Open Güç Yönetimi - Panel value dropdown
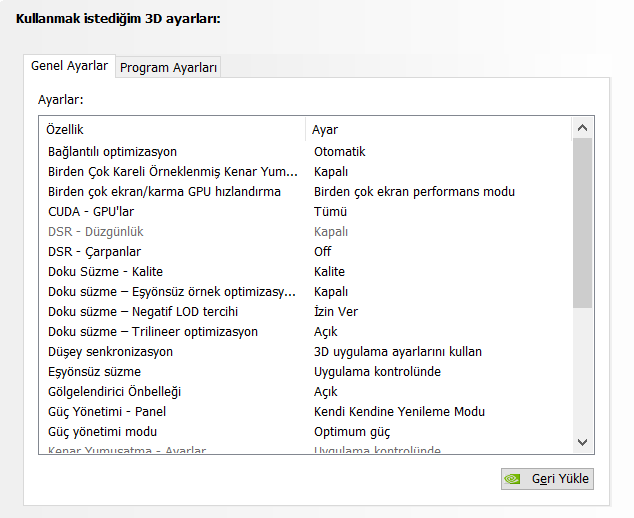 (x=399, y=412)
